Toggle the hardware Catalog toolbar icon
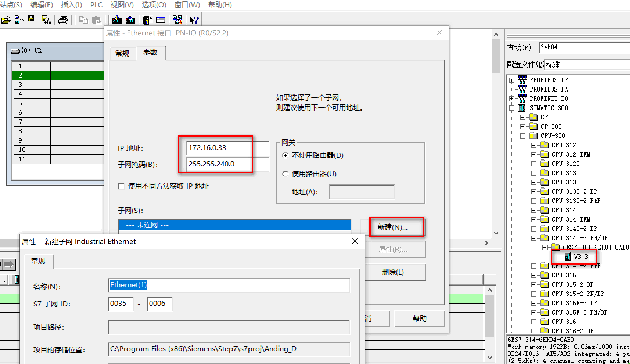This screenshot has width=630, height=364. pos(148,20)
